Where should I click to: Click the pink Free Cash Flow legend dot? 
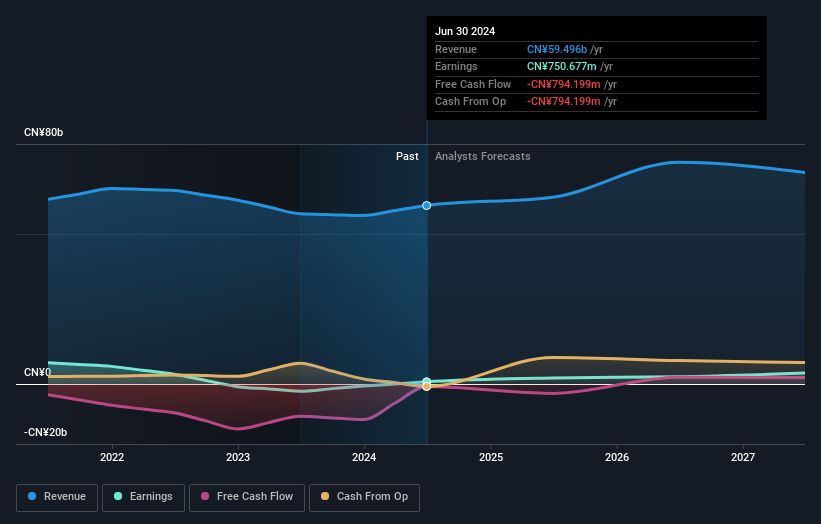[205, 496]
